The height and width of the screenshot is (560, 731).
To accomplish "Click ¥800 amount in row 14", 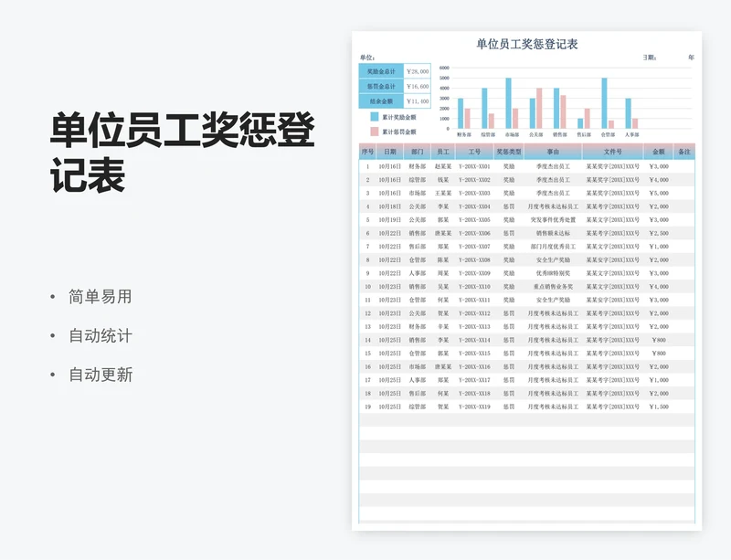I will (x=659, y=340).
